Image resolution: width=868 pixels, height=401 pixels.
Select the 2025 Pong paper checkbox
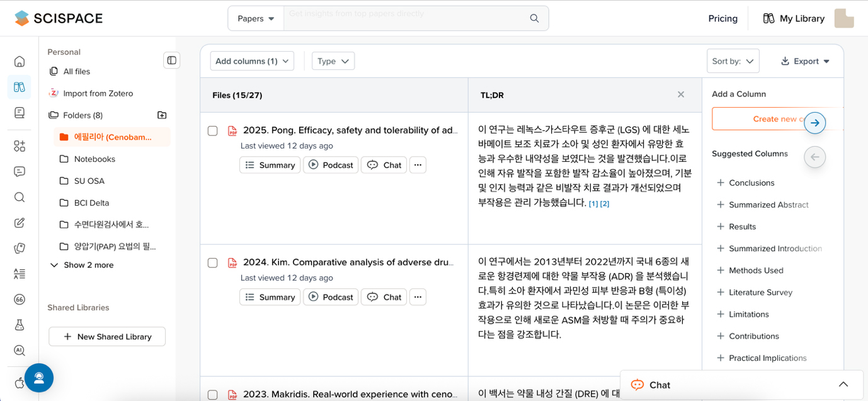point(213,131)
